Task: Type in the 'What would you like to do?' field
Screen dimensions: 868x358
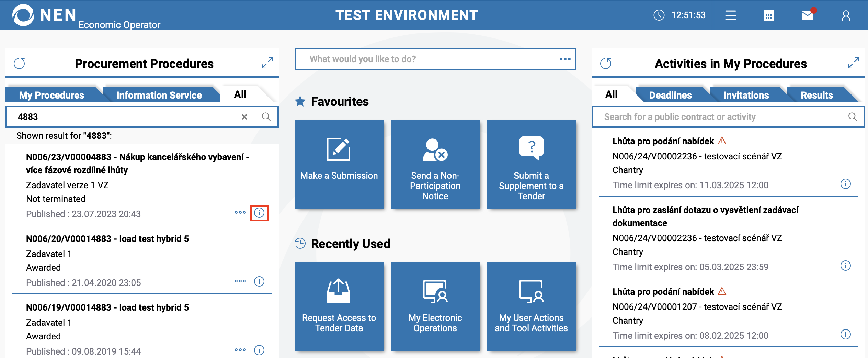Action: click(x=426, y=59)
